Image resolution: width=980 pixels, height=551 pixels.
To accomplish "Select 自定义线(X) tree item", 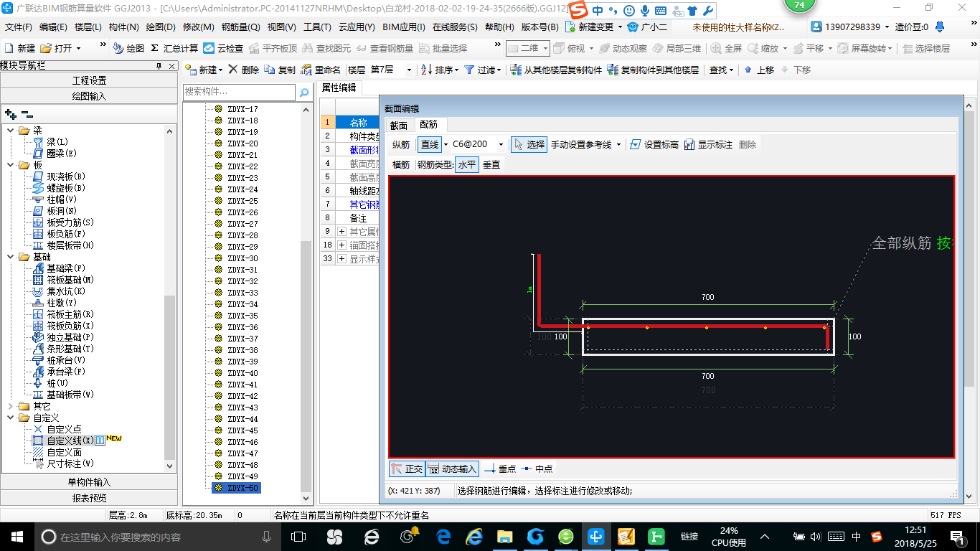I will pos(70,441).
